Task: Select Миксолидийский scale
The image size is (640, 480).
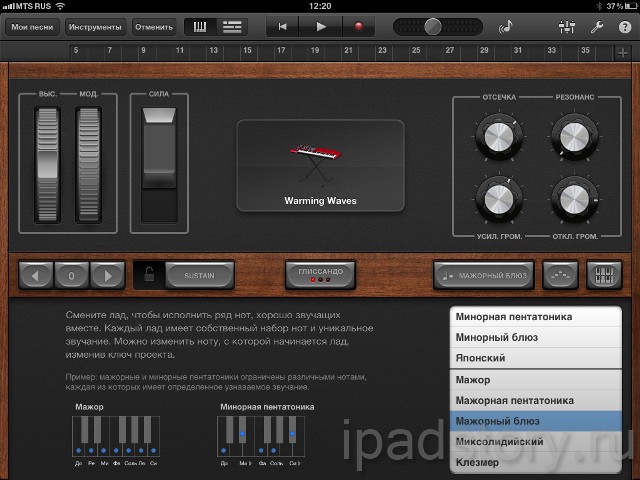Action: [536, 442]
